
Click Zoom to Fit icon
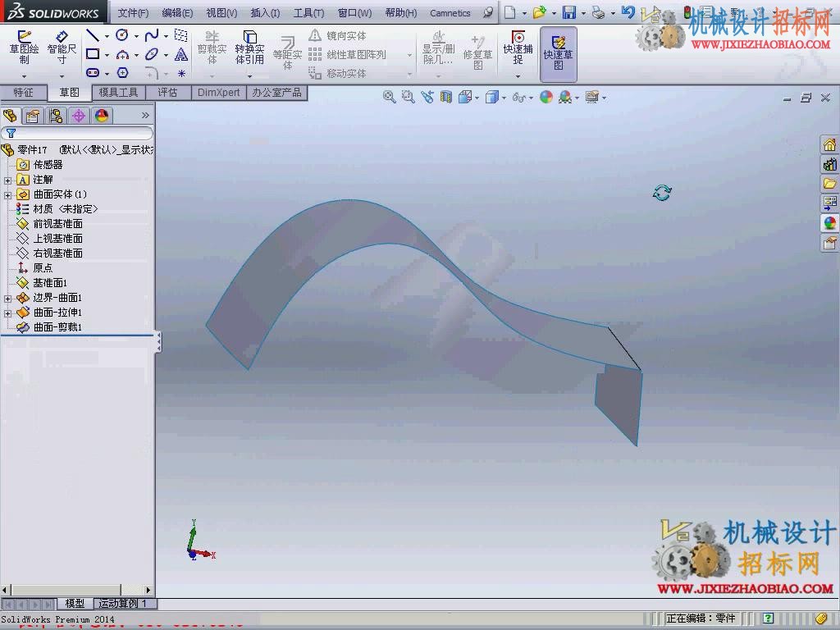[390, 97]
